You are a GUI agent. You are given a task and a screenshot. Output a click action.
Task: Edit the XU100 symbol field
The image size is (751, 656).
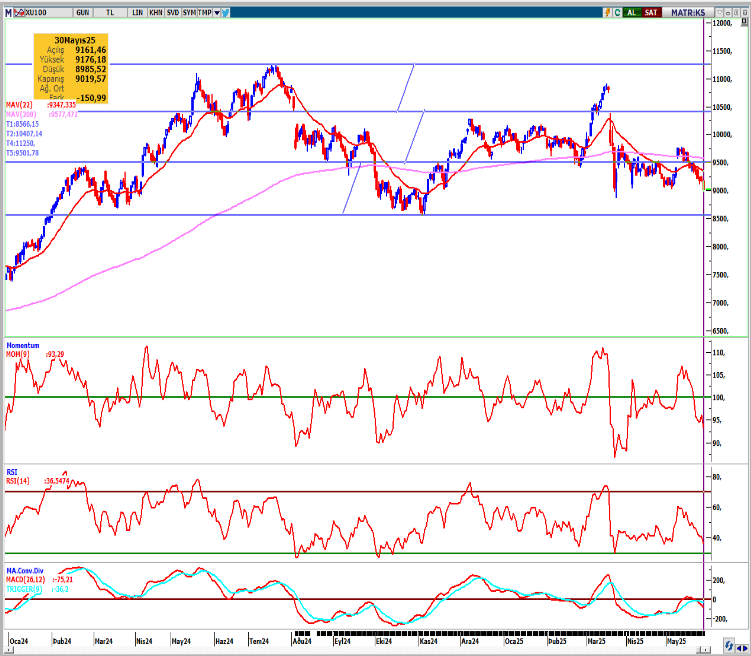(x=48, y=12)
